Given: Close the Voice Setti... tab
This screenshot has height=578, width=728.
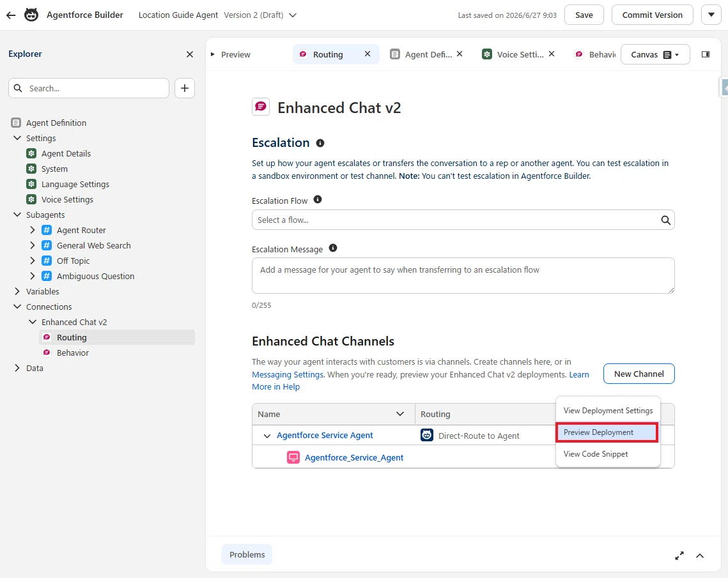Looking at the screenshot, I should click(x=551, y=54).
